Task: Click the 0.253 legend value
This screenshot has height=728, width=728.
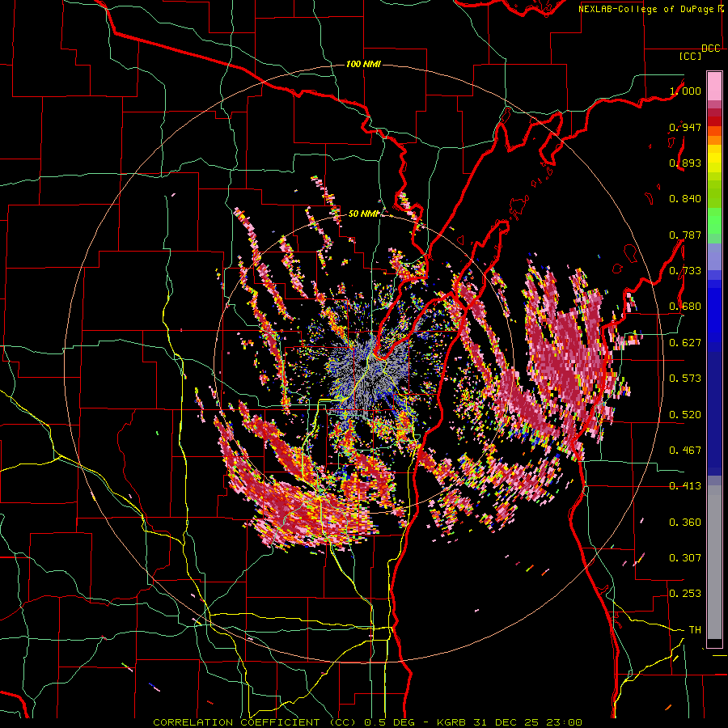Action: (685, 594)
